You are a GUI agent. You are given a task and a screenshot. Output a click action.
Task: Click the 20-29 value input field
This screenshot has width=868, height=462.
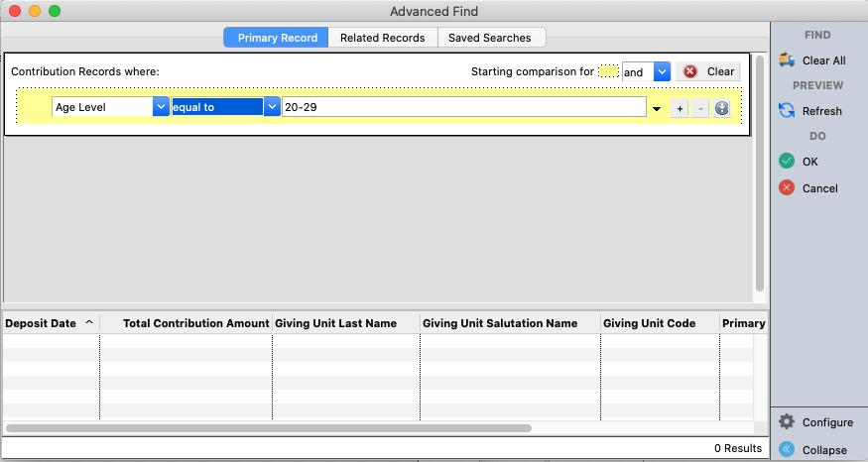(x=463, y=107)
